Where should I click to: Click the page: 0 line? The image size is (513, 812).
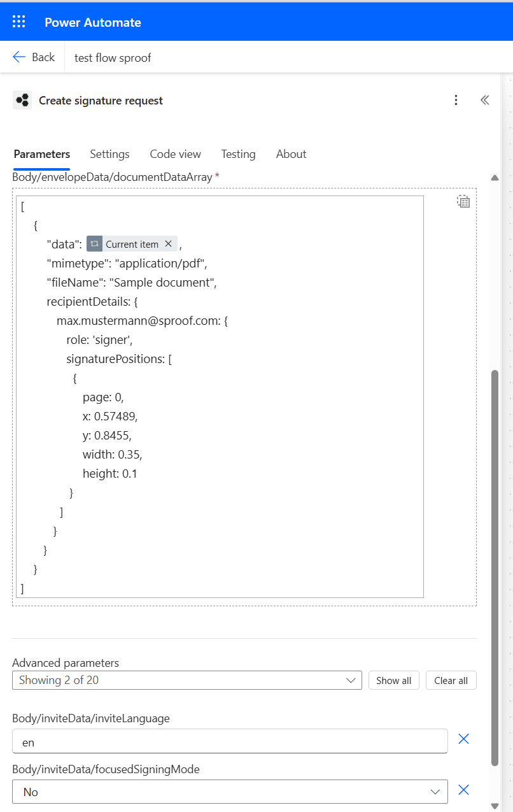103,397
